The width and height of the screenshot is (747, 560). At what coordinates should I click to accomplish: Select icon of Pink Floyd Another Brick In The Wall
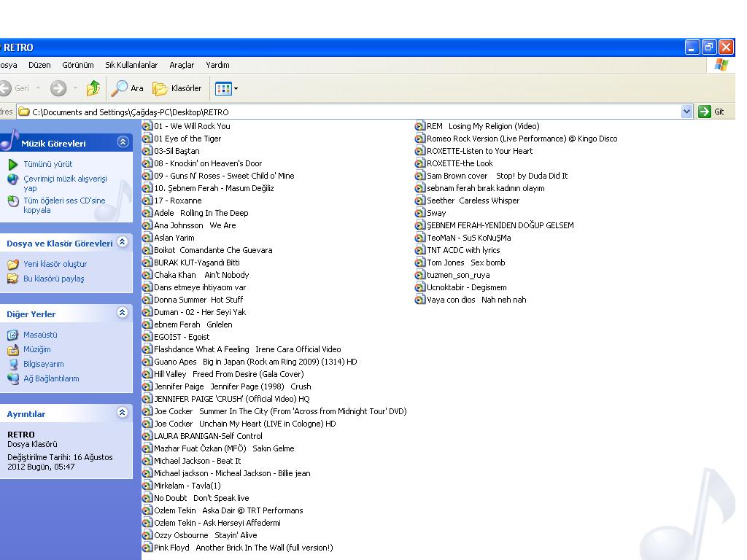click(x=147, y=548)
